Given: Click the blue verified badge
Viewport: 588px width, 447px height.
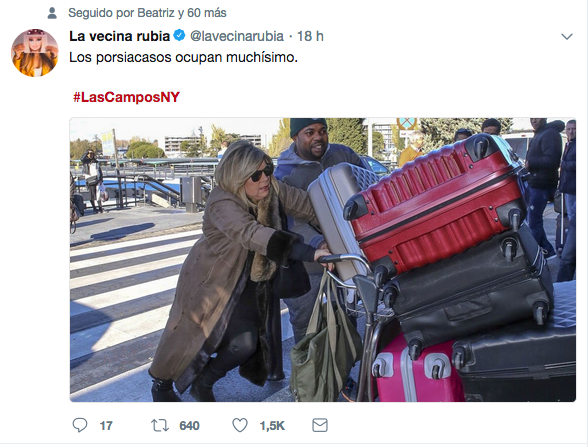Looking at the screenshot, I should (x=180, y=36).
